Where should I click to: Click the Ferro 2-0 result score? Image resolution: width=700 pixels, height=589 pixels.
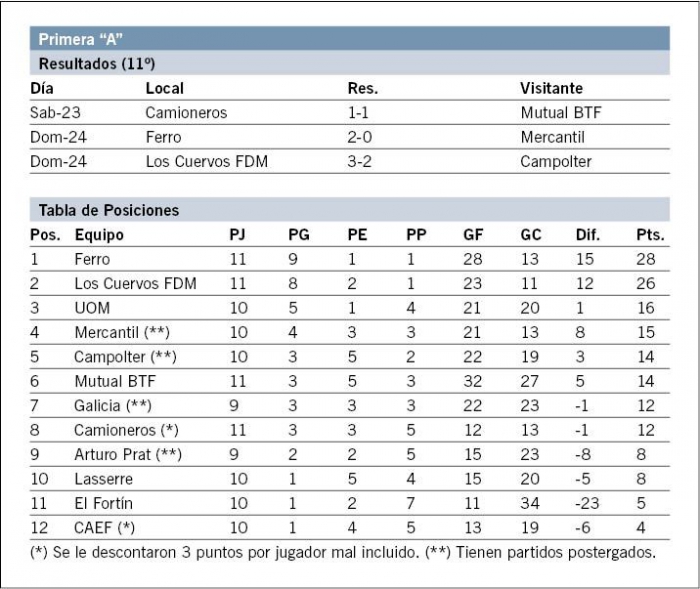tap(359, 137)
